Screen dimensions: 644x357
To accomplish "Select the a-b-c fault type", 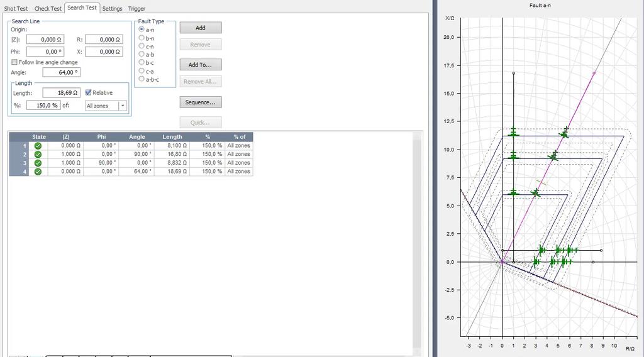I will [x=142, y=79].
